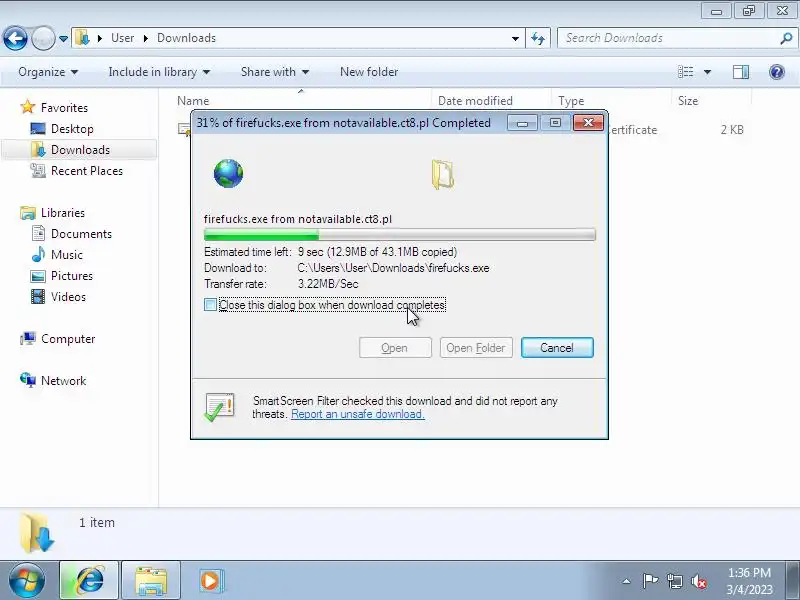Click Downloads in the address breadcrumb
This screenshot has width=800, height=600.
point(186,38)
